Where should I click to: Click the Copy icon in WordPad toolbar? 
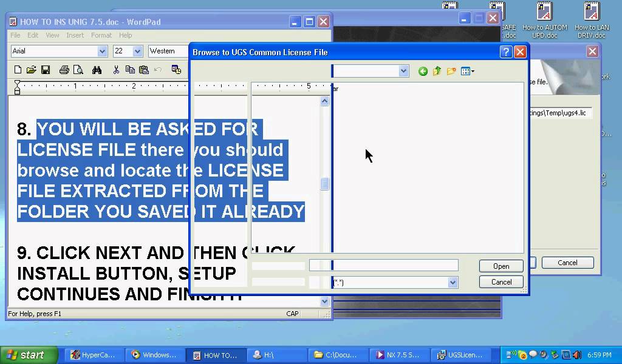pyautogui.click(x=130, y=70)
